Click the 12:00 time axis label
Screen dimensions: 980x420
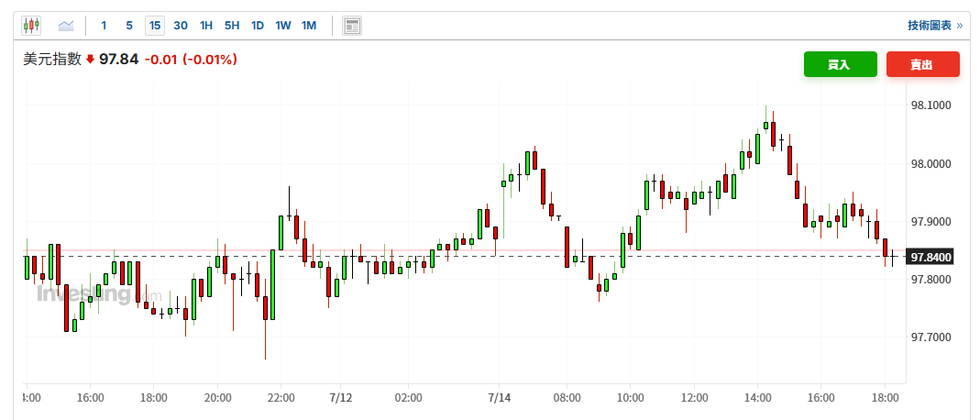pyautogui.click(x=694, y=397)
